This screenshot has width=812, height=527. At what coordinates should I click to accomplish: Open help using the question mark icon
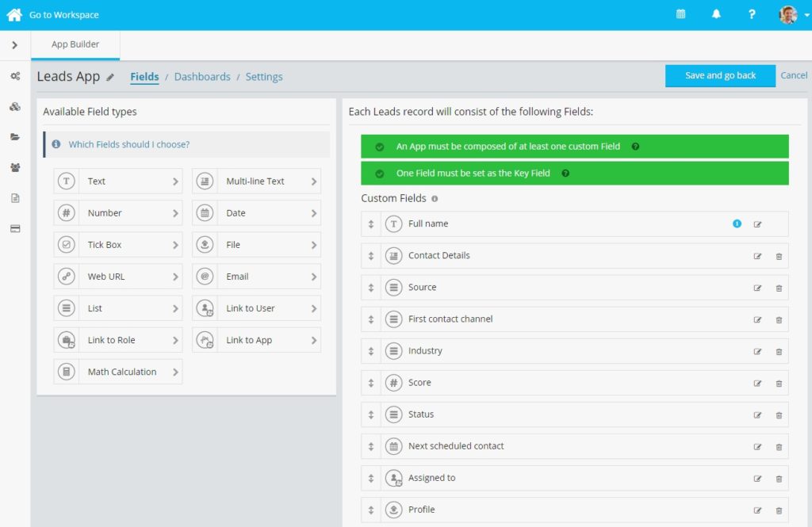[x=752, y=14]
